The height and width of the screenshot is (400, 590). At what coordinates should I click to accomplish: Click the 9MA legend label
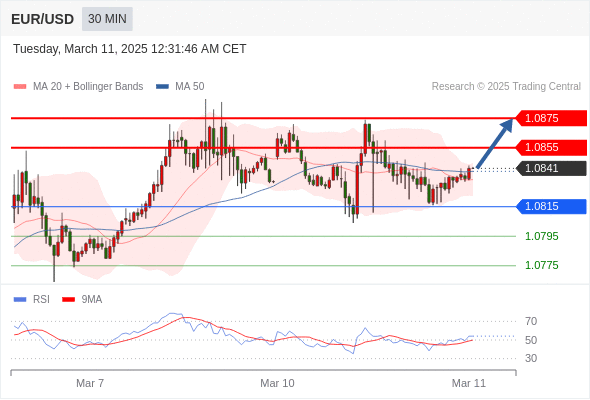point(92,300)
